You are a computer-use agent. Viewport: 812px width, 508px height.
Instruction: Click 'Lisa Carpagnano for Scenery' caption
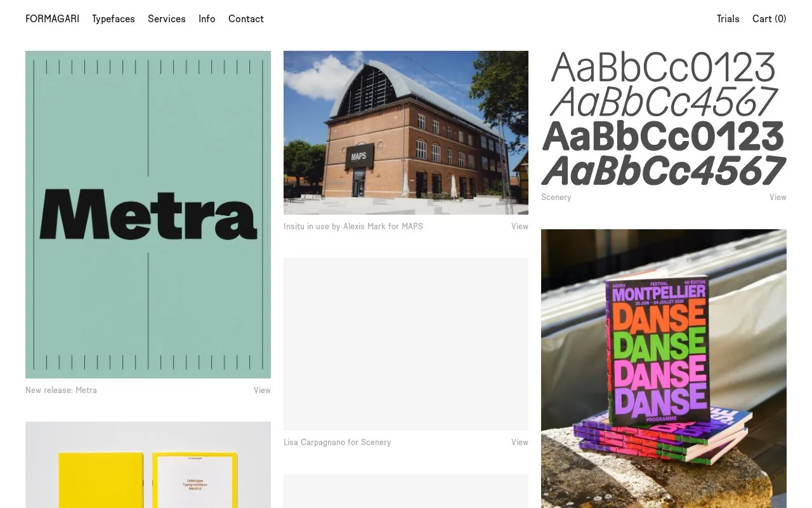[337, 443]
